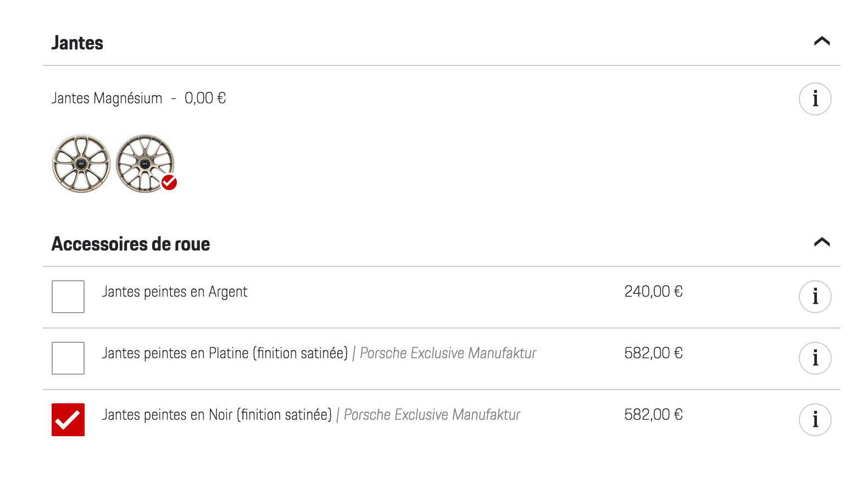
Task: Open info for Jantes Magnésium
Action: pyautogui.click(x=815, y=99)
